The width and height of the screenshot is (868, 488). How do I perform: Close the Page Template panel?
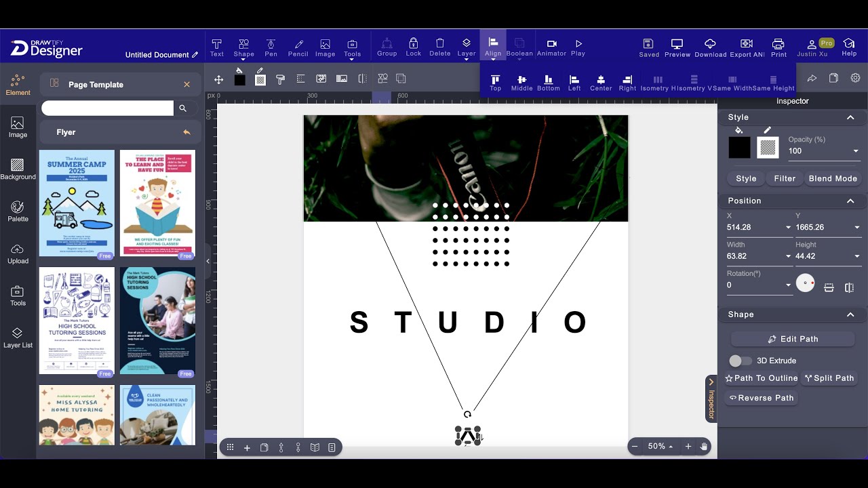[x=186, y=85]
